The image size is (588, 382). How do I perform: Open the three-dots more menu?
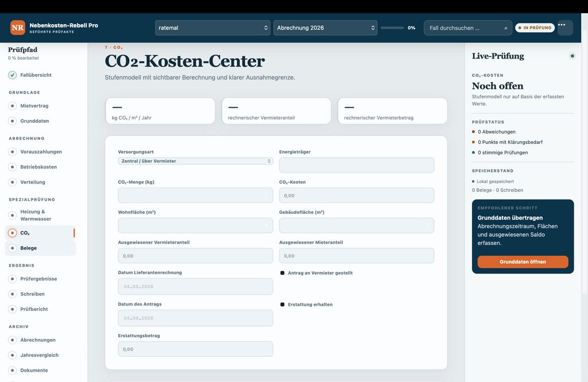point(565,28)
